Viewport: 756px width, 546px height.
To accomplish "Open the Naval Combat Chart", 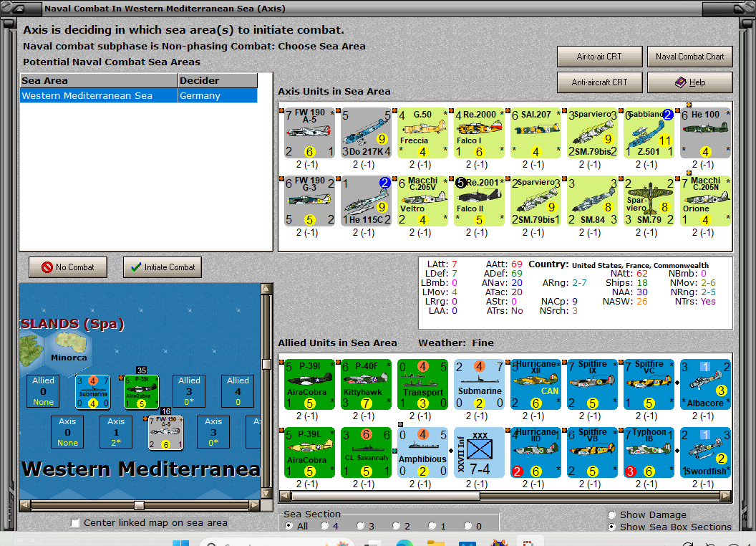I will 689,57.
